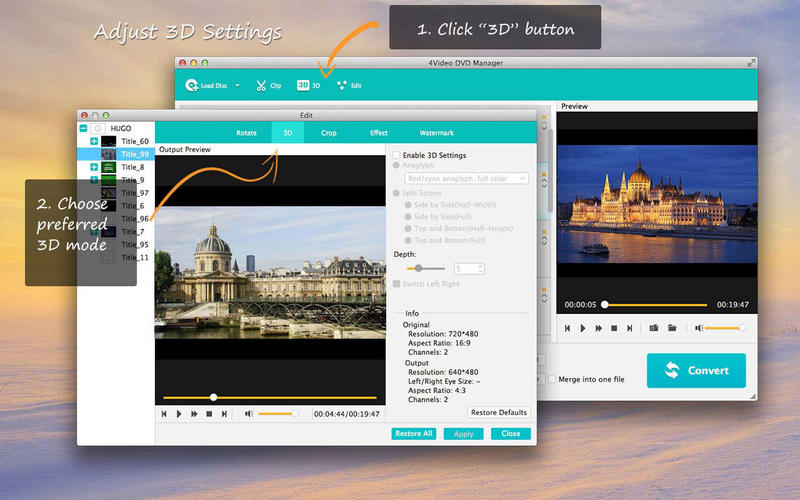Viewport: 800px width, 500px height.
Task: Open the Red/cyan anaglyph mode dropdown
Action: point(466,178)
